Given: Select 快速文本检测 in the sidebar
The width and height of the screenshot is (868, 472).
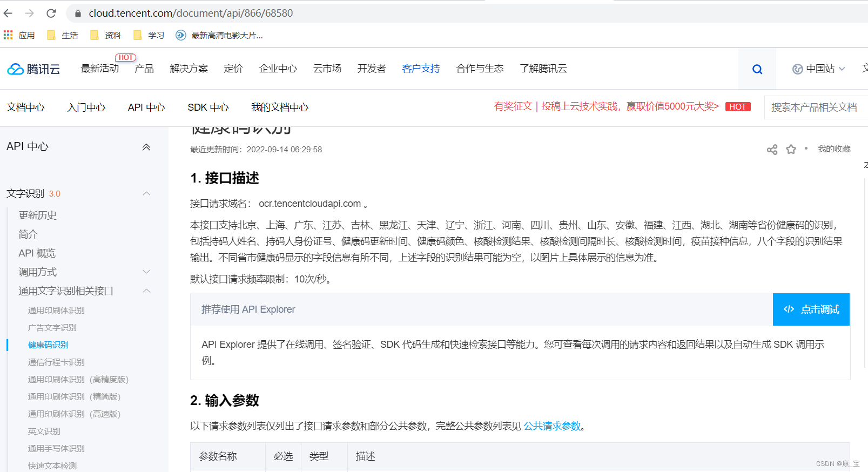Looking at the screenshot, I should click(52, 466).
